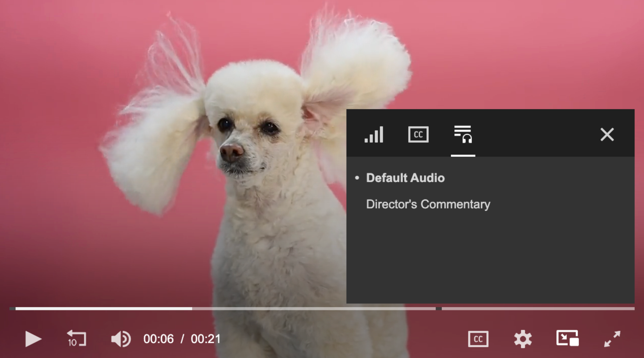Toggle closed captions in the control bar
The height and width of the screenshot is (358, 644).
point(478,339)
